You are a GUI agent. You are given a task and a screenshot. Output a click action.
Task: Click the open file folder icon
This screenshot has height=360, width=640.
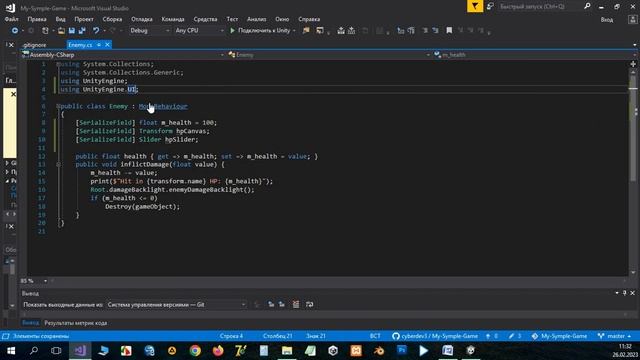[x=61, y=31]
